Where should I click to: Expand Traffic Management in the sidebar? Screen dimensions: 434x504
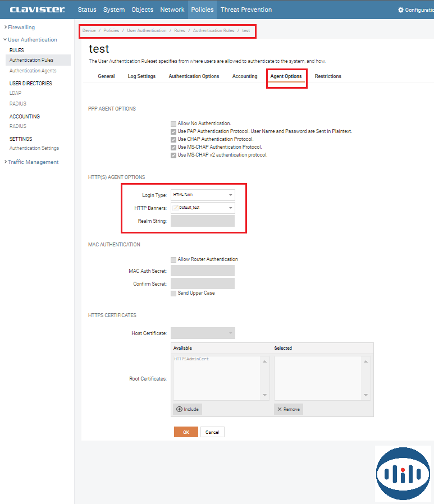[x=33, y=162]
